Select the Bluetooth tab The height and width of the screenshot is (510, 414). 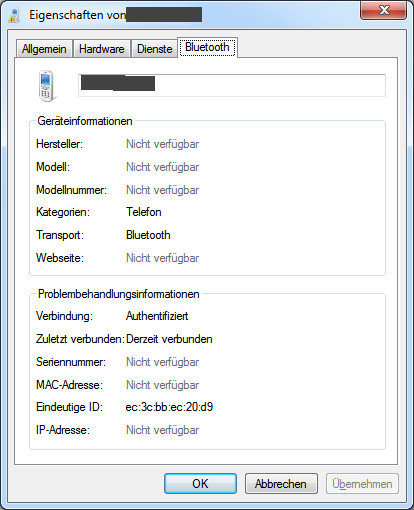[x=207, y=47]
